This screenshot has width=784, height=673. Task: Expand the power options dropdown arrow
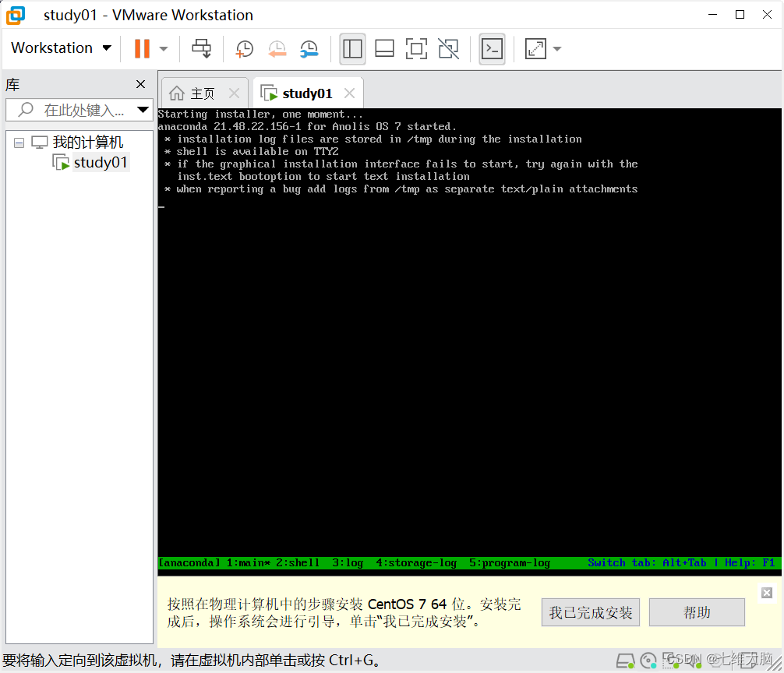pos(164,49)
